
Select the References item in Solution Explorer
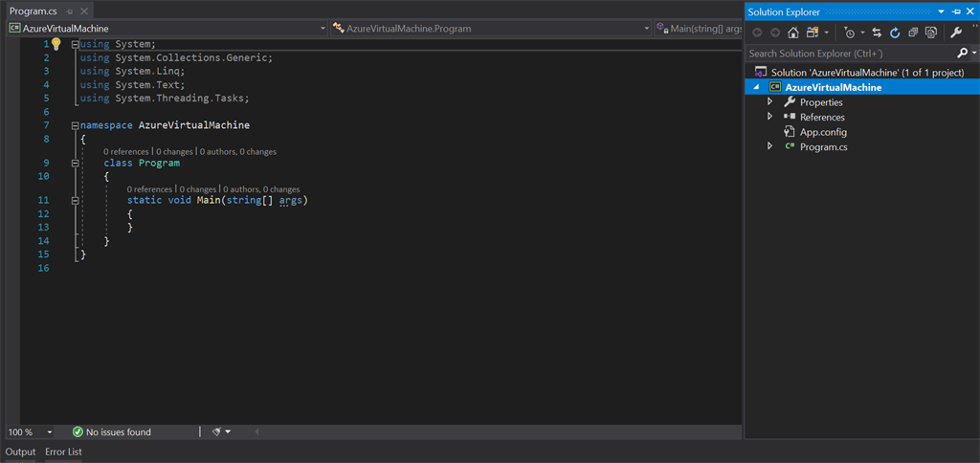[x=822, y=117]
